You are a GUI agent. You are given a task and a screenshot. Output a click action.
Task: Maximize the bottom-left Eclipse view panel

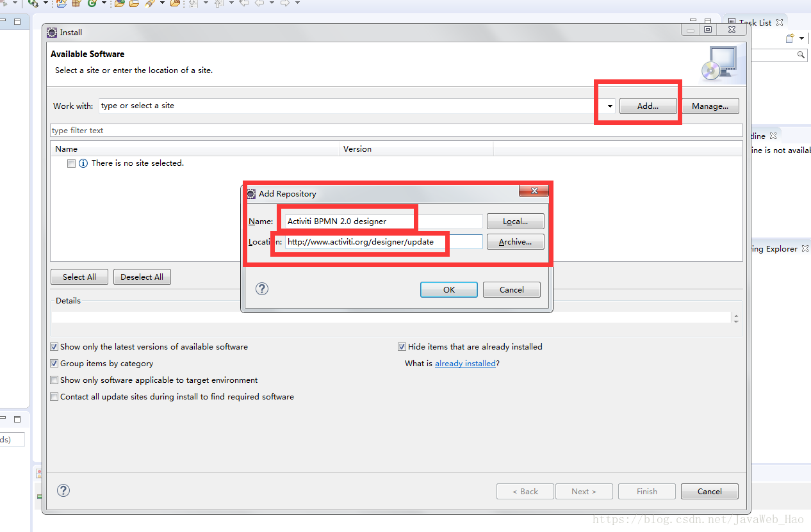point(17,419)
